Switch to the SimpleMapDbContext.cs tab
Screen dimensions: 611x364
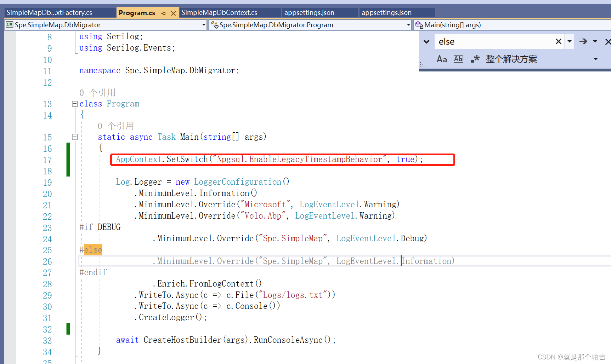(219, 12)
